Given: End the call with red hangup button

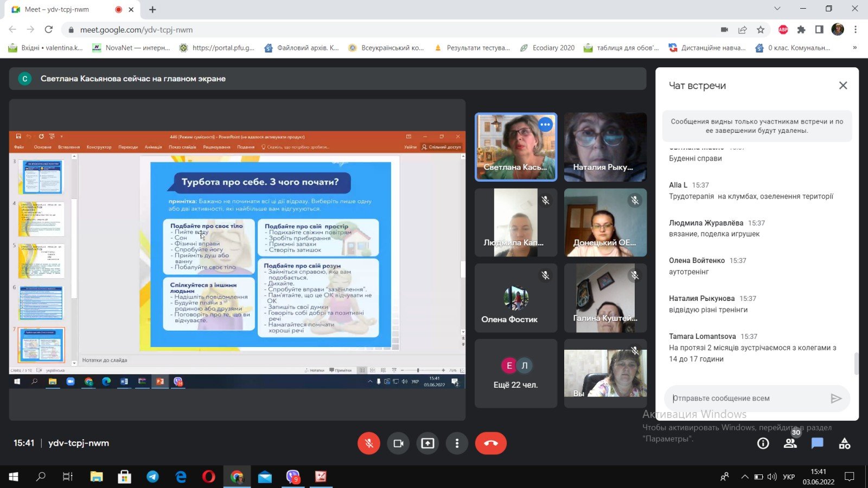Looking at the screenshot, I should click(491, 444).
